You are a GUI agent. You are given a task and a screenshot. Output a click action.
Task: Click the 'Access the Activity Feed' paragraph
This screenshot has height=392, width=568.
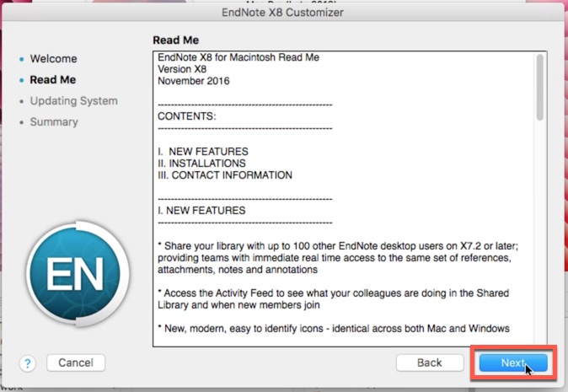click(333, 299)
